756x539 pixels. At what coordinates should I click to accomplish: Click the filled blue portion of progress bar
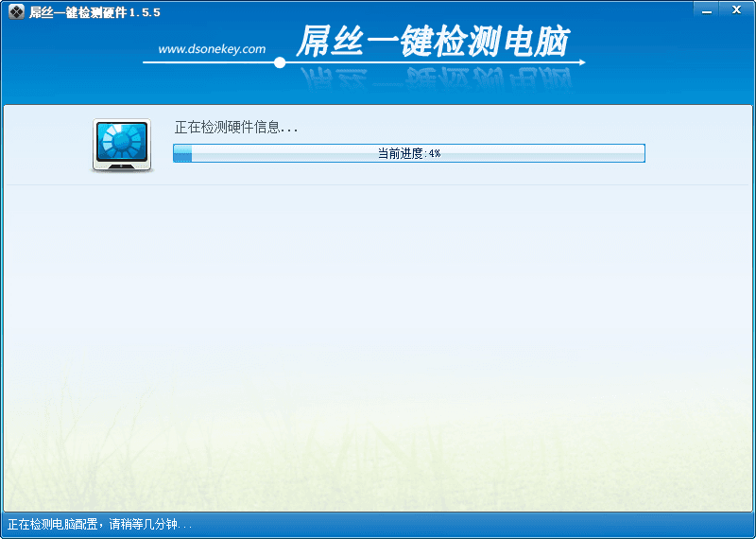click(x=182, y=153)
